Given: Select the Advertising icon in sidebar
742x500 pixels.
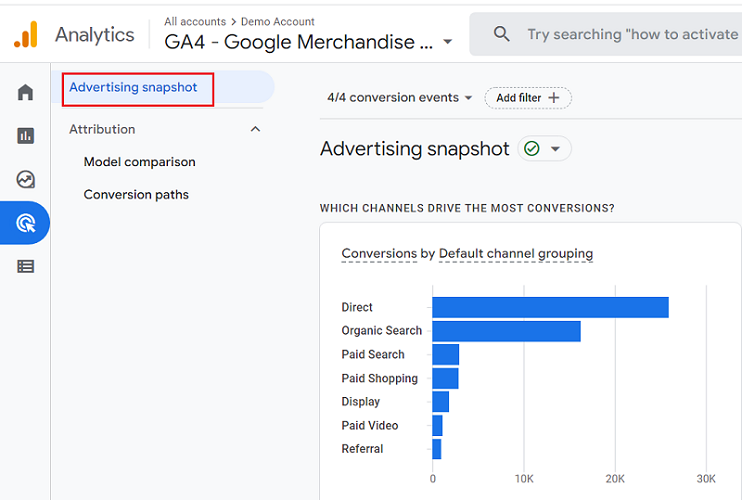Looking at the screenshot, I should (26, 223).
